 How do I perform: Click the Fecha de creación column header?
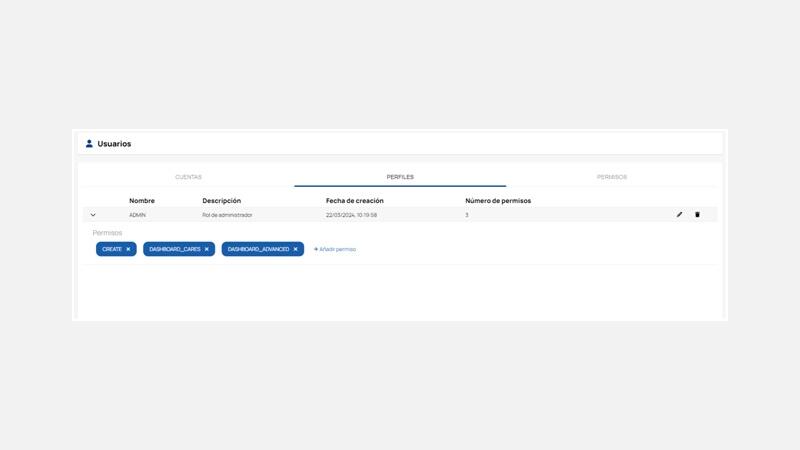355,201
